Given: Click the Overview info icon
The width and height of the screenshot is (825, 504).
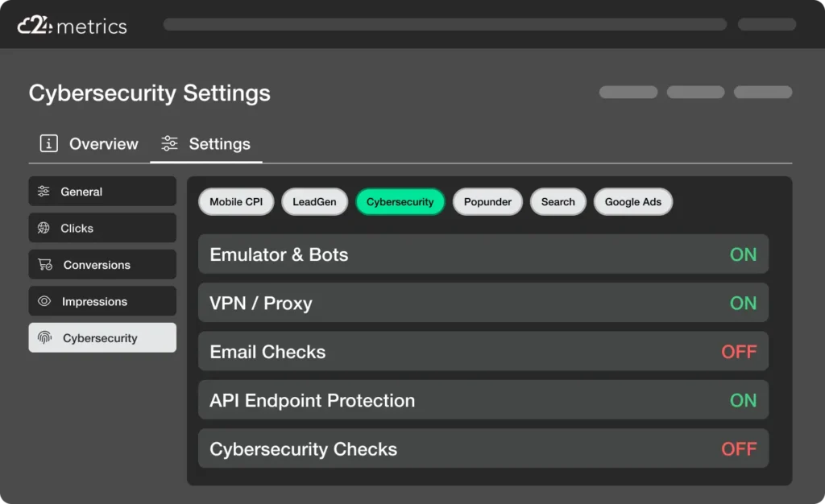Looking at the screenshot, I should coord(49,143).
